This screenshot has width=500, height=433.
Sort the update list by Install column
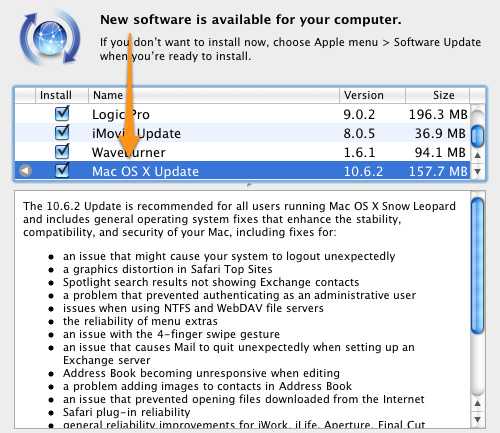click(x=62, y=95)
